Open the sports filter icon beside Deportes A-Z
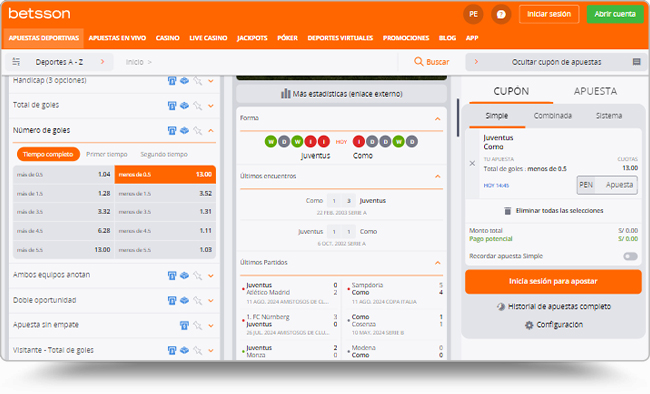The image size is (650, 394). tap(16, 62)
